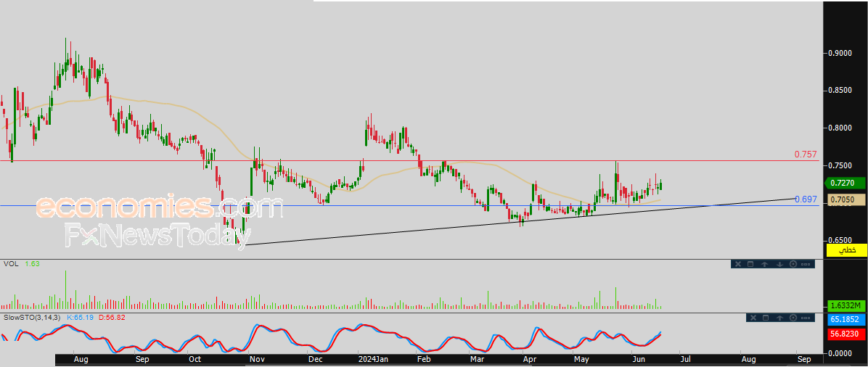The image size is (868, 367).
Task: Close the SlowSTO indicator panel
Action: [753, 318]
